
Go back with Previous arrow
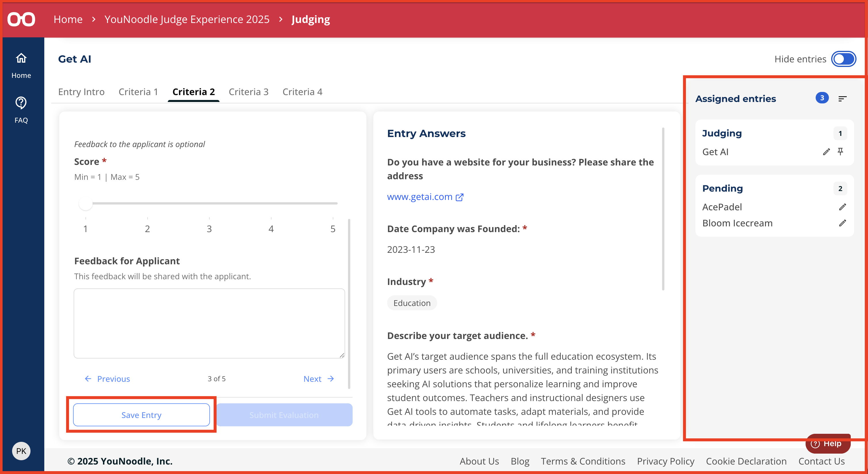pos(88,379)
